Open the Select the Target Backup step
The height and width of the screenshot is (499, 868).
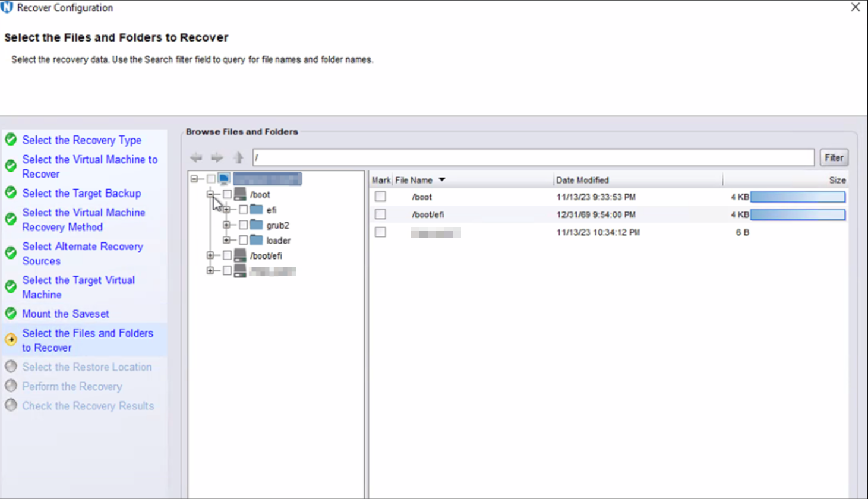(x=81, y=193)
